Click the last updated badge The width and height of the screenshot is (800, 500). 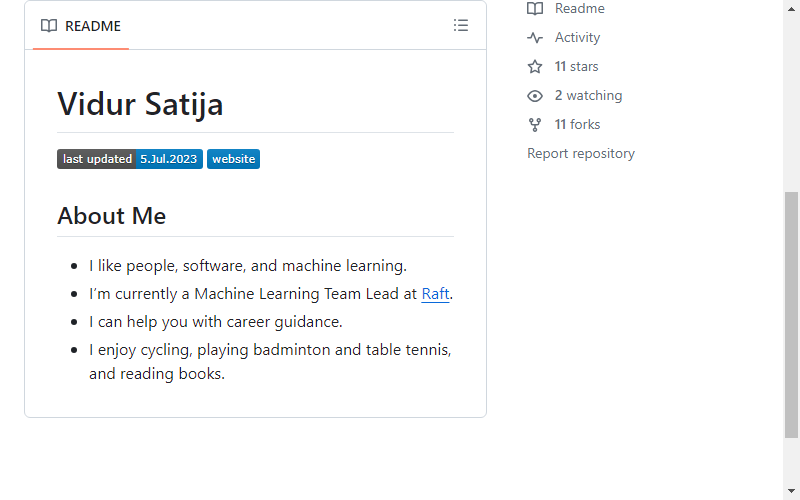[x=130, y=159]
